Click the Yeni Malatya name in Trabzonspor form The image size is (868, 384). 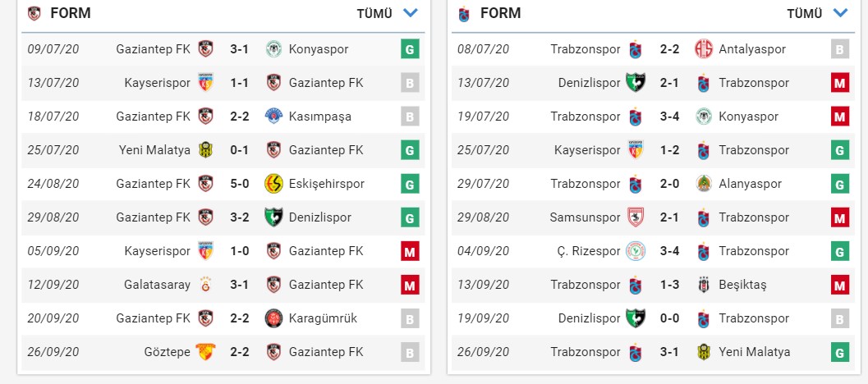coord(754,352)
